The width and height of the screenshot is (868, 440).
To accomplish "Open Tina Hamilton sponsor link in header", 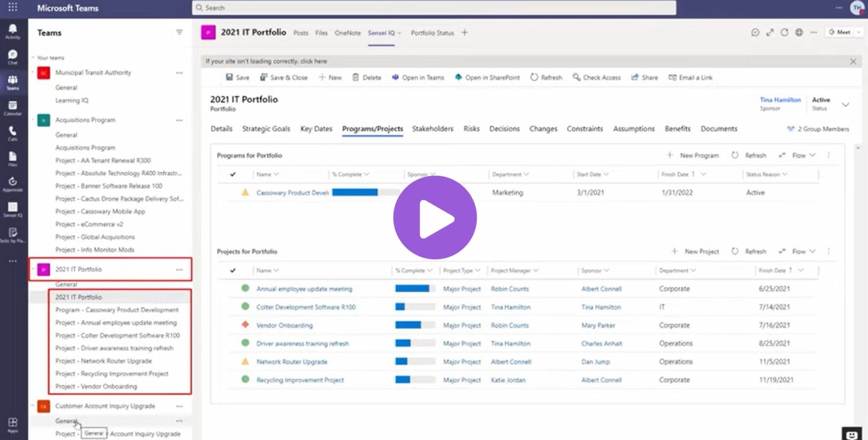I will (780, 100).
